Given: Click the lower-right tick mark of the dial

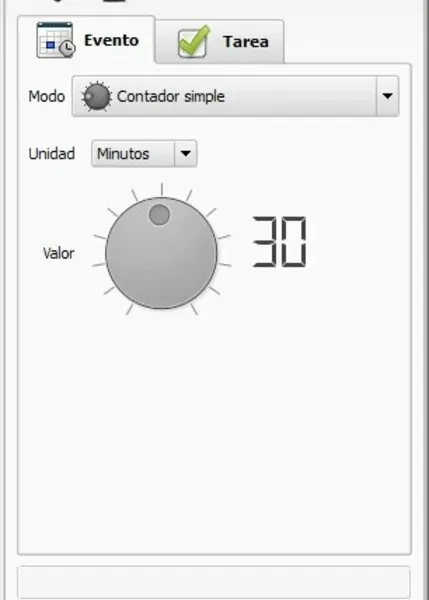Looking at the screenshot, I should [194, 309].
